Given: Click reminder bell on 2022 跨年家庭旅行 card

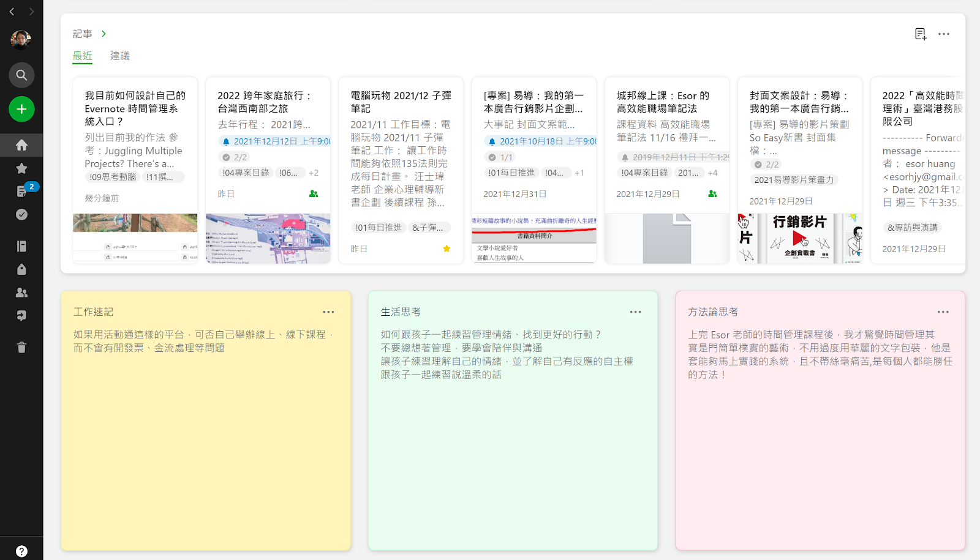Looking at the screenshot, I should 226,141.
